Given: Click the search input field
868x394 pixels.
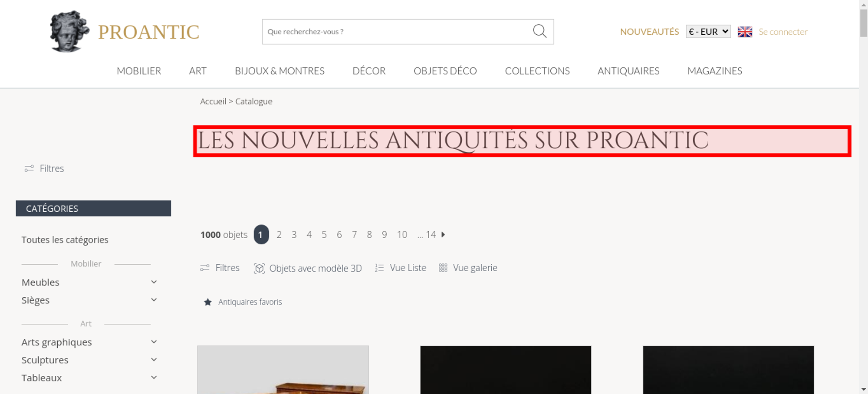Looking at the screenshot, I should [x=397, y=32].
